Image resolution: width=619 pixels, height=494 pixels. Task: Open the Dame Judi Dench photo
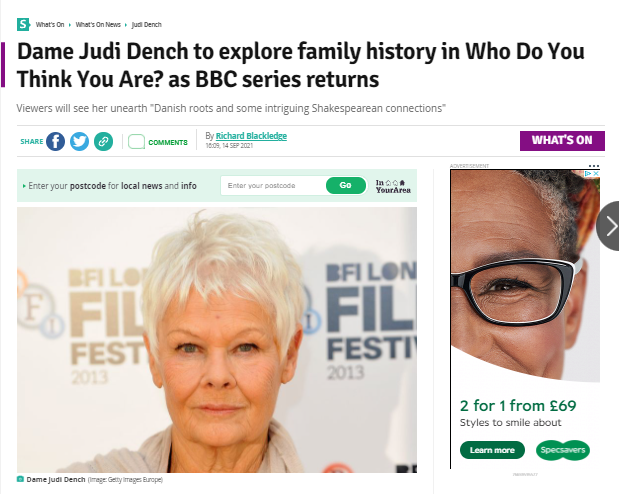pos(217,340)
